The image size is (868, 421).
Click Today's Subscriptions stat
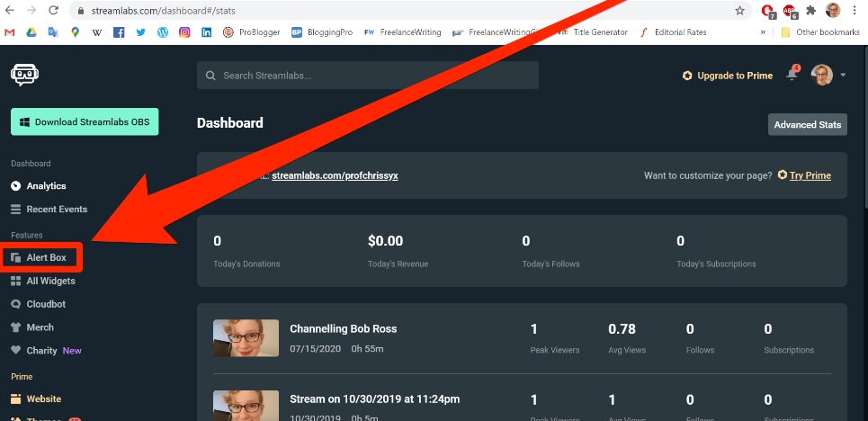click(716, 252)
